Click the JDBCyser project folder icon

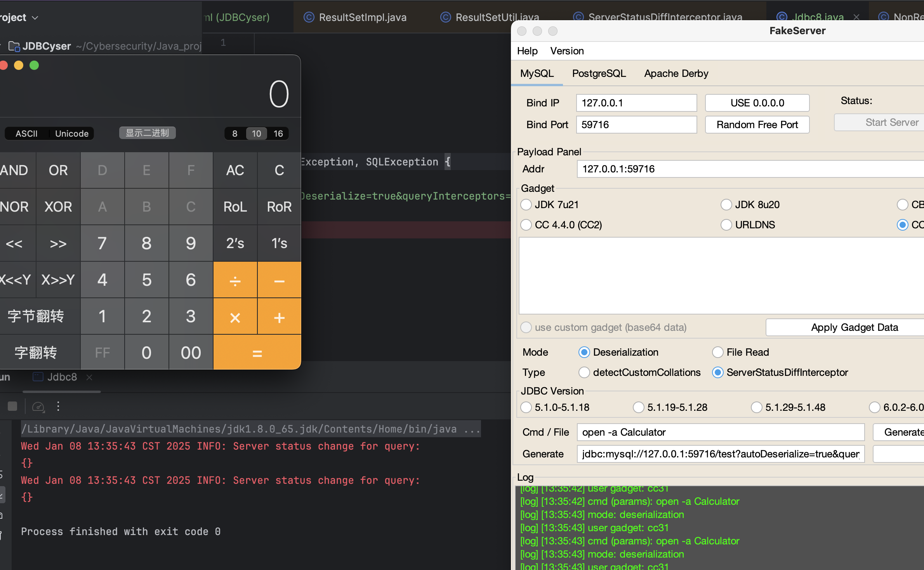[x=14, y=46]
